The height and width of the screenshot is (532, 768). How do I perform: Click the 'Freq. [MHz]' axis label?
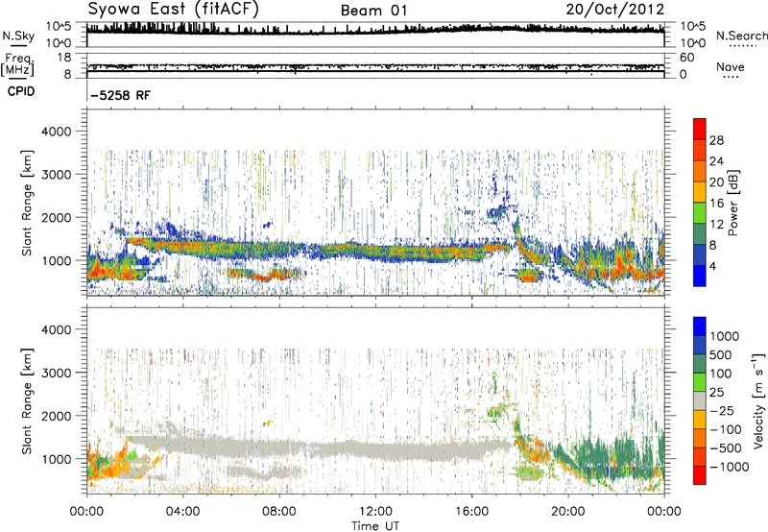tap(17, 64)
